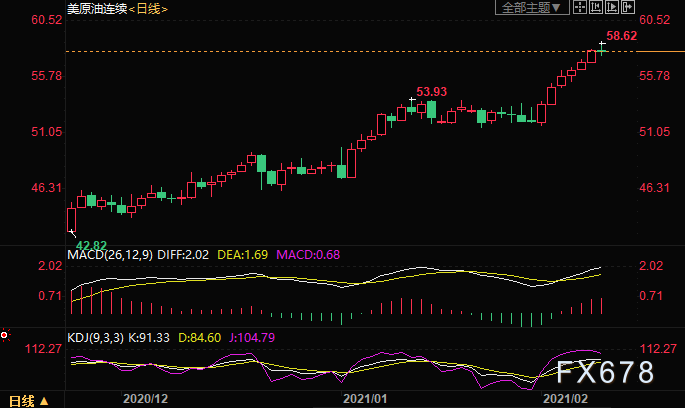Click the right axis 51.05 price label
The height and width of the screenshot is (408, 685).
click(x=654, y=131)
